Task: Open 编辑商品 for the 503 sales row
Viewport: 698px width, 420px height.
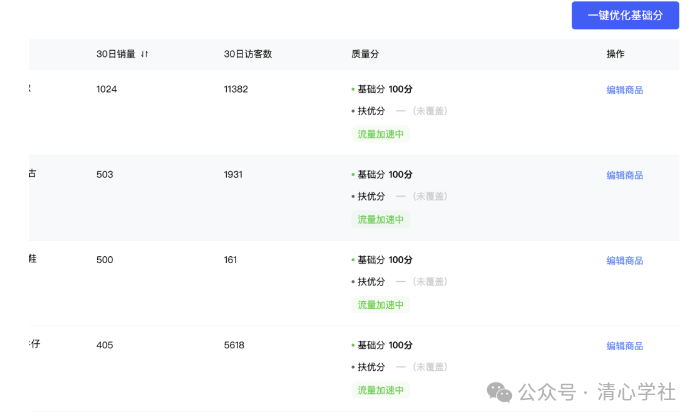Action: [x=624, y=175]
